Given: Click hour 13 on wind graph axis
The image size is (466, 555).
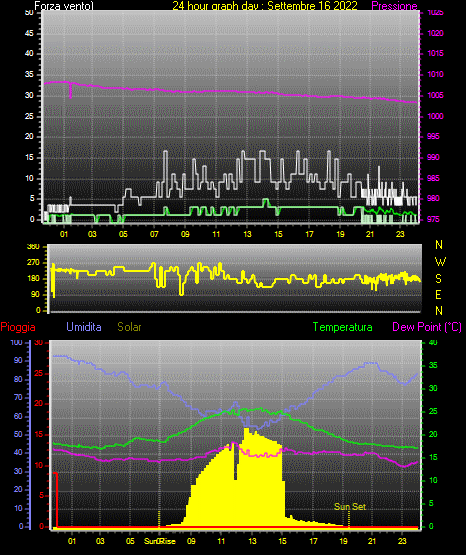Looking at the screenshot, I should point(247,234).
